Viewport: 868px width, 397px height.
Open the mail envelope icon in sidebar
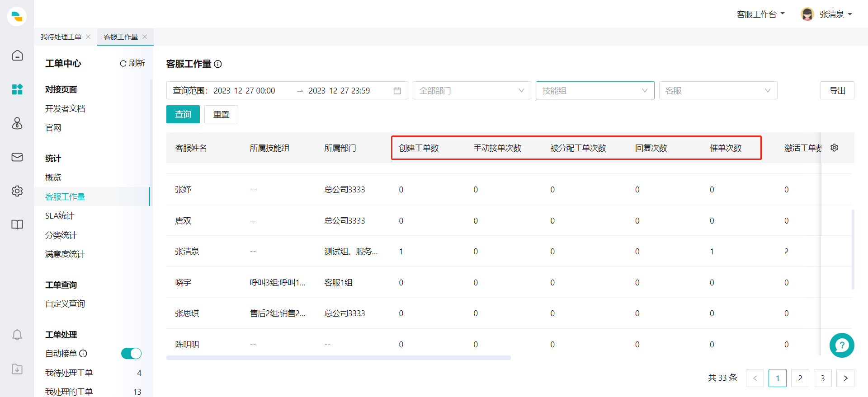(17, 157)
